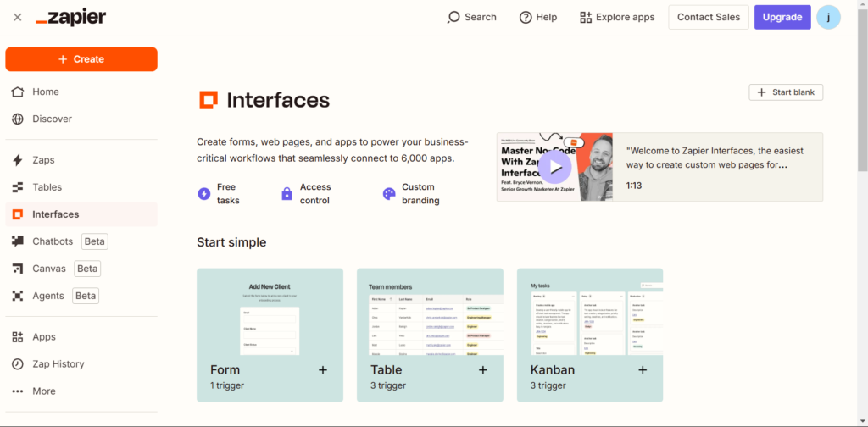Click the Access control lock icon
The width and height of the screenshot is (868, 427).
pos(287,194)
